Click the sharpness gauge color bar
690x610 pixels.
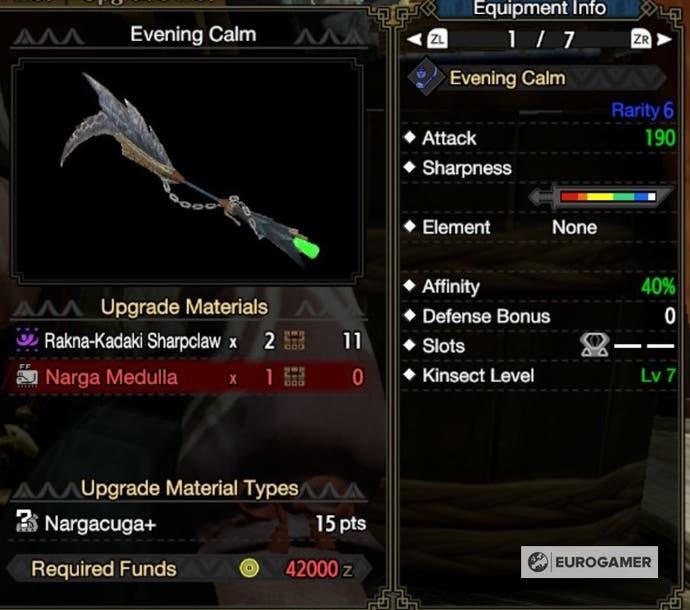point(608,196)
